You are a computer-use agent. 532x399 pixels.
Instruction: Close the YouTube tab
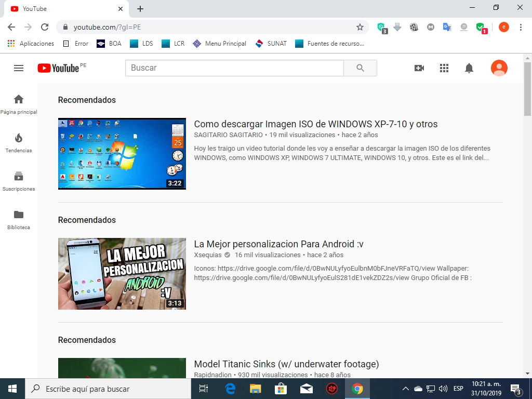click(121, 9)
